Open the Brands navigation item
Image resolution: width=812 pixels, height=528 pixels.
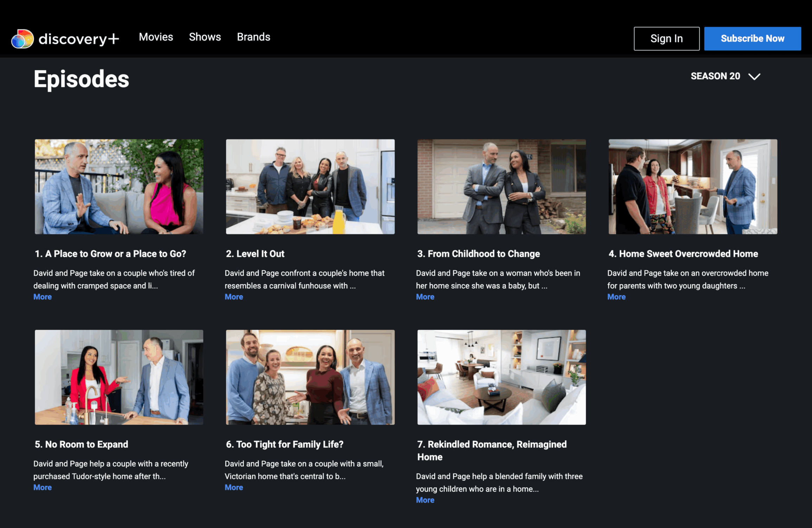(253, 37)
